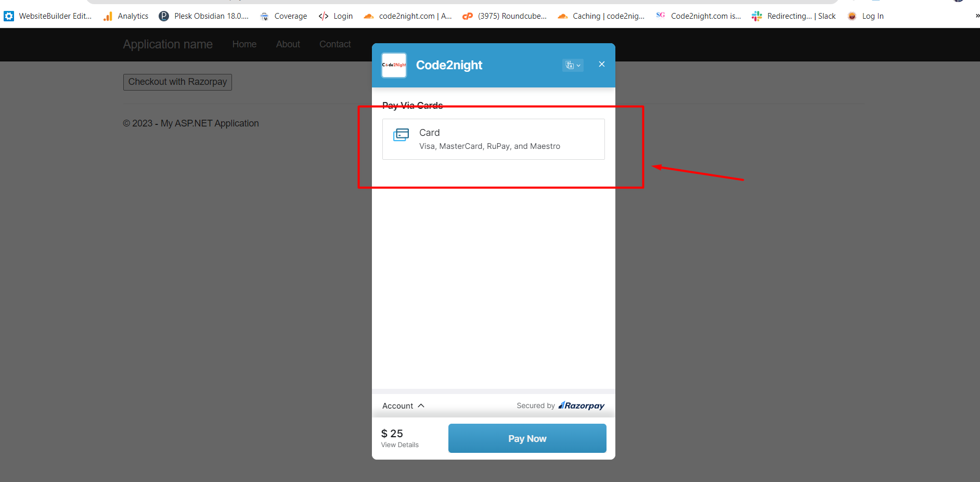Expand the Account section
This screenshot has height=482, width=980.
click(x=403, y=406)
